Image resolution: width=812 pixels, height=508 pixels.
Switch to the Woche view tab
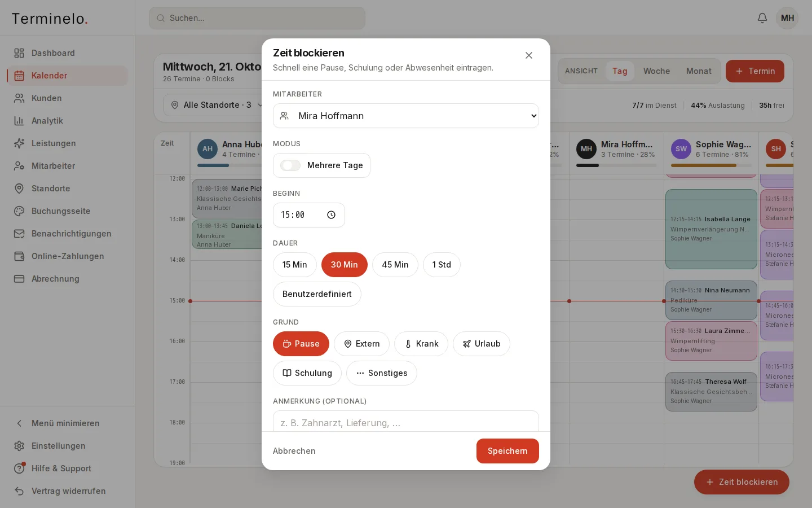pyautogui.click(x=657, y=71)
